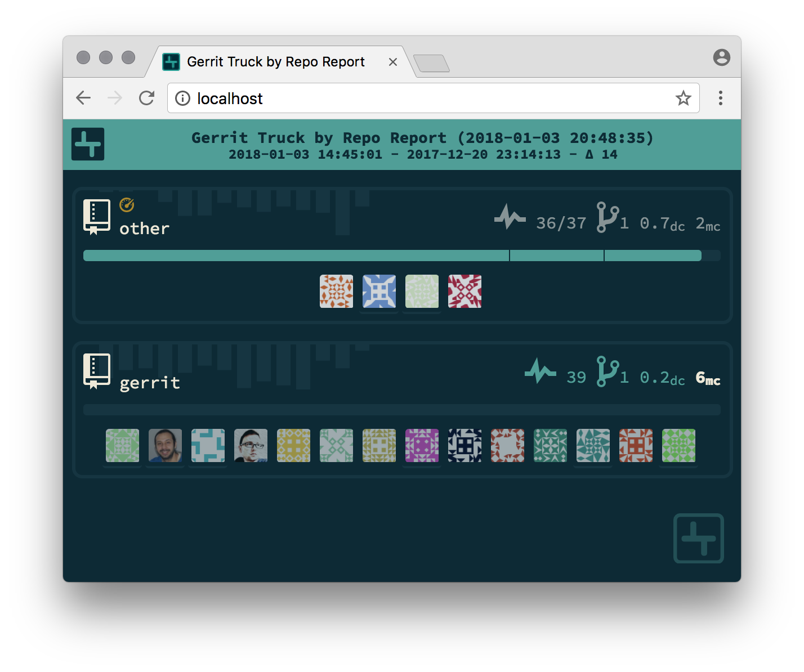Select orange patterned avatar in other repo
The height and width of the screenshot is (672, 804).
point(337,292)
